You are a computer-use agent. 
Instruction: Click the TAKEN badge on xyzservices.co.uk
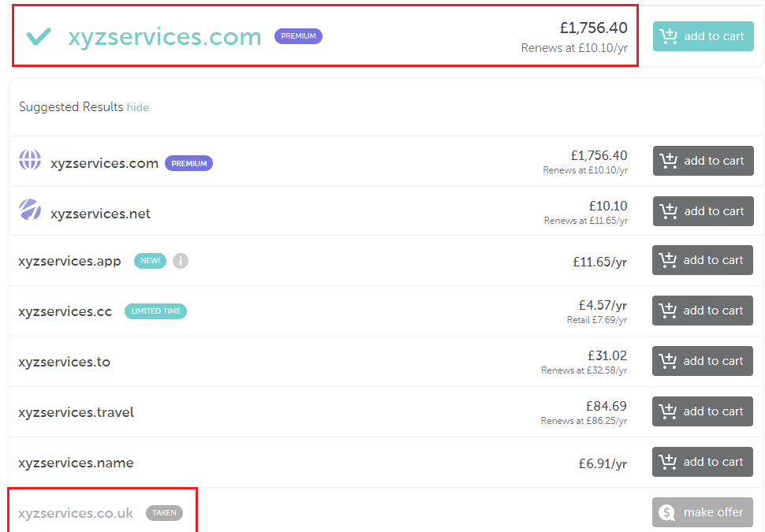[164, 513]
